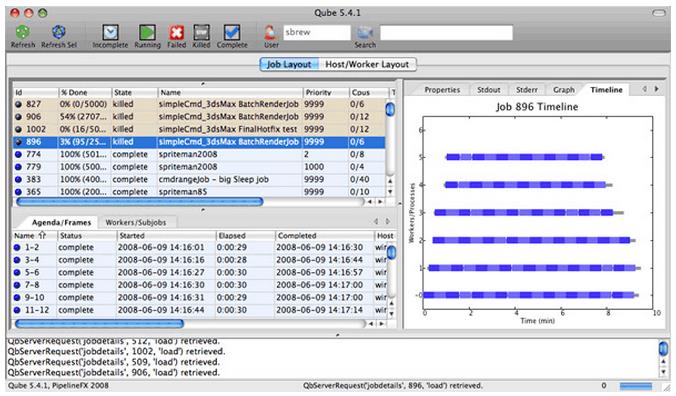Screen dimensions: 676x396
Task: Click the frames list horizontal scrollbar
Action: (99, 323)
